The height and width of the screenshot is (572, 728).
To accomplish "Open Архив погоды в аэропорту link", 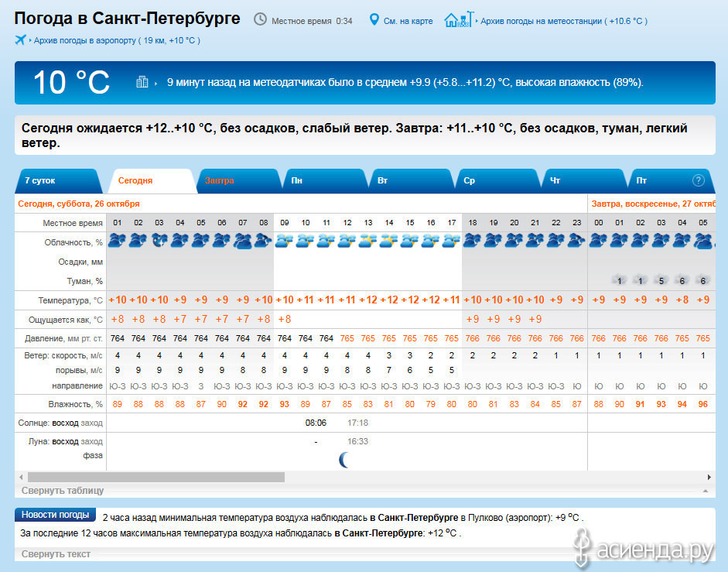I will pos(117,40).
